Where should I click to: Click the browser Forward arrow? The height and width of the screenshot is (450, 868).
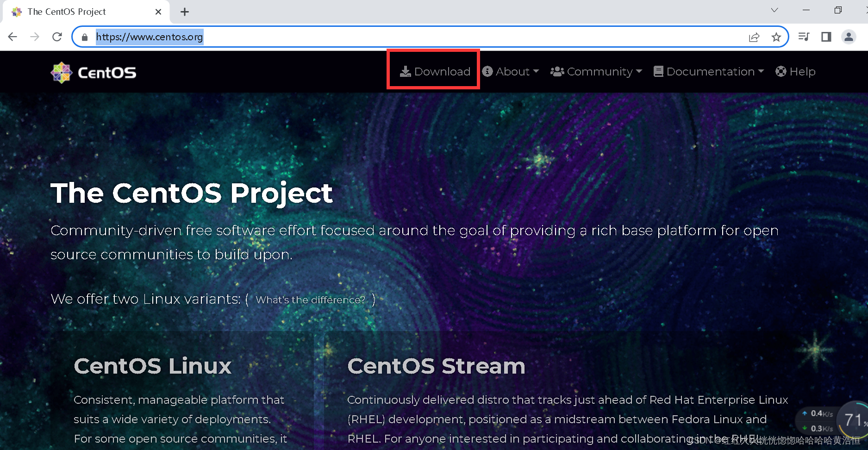pos(35,37)
